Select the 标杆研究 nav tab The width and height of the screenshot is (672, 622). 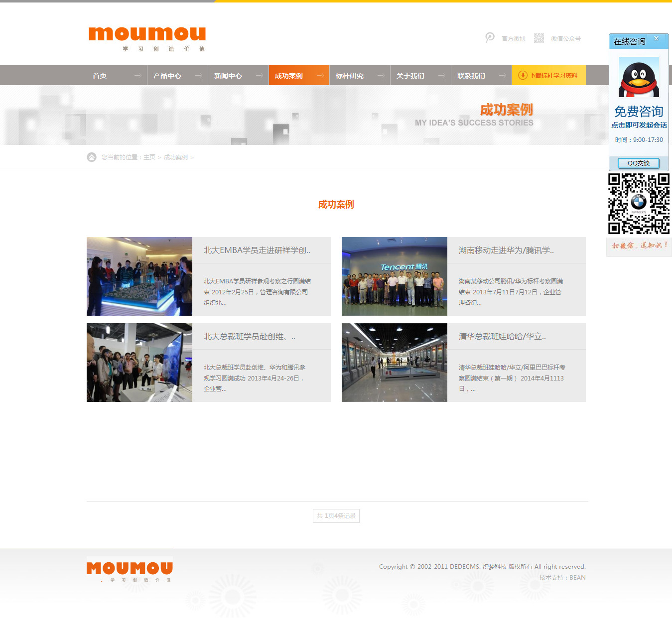(x=350, y=76)
